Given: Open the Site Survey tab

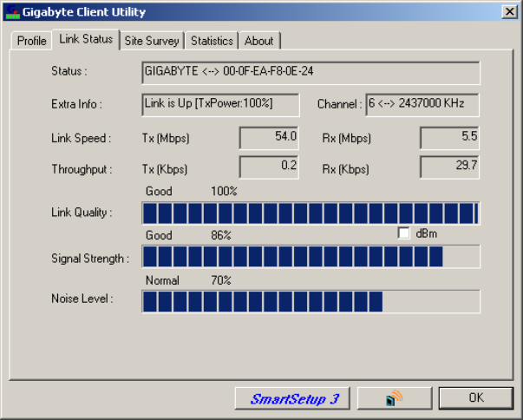Looking at the screenshot, I should pos(152,41).
